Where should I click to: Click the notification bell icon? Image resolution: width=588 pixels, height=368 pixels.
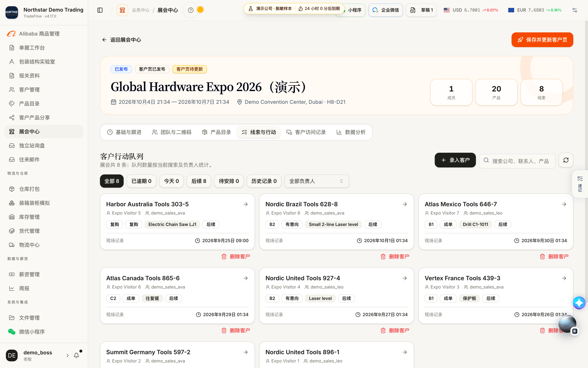pyautogui.click(x=77, y=355)
